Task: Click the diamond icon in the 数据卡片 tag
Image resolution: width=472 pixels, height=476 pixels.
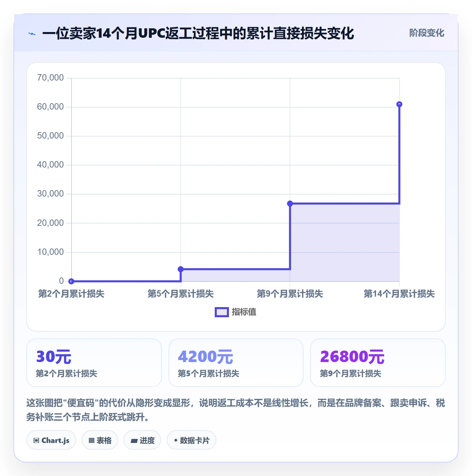Action: [176, 440]
